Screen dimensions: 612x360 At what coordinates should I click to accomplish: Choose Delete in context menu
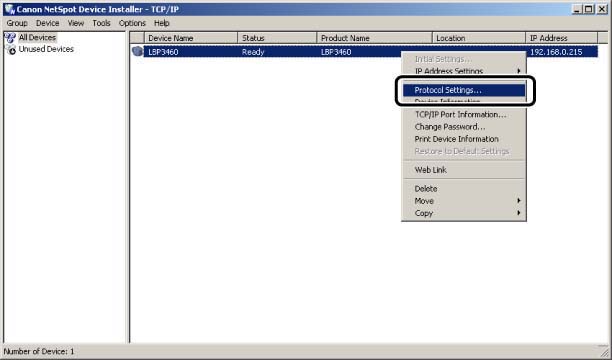(464, 189)
